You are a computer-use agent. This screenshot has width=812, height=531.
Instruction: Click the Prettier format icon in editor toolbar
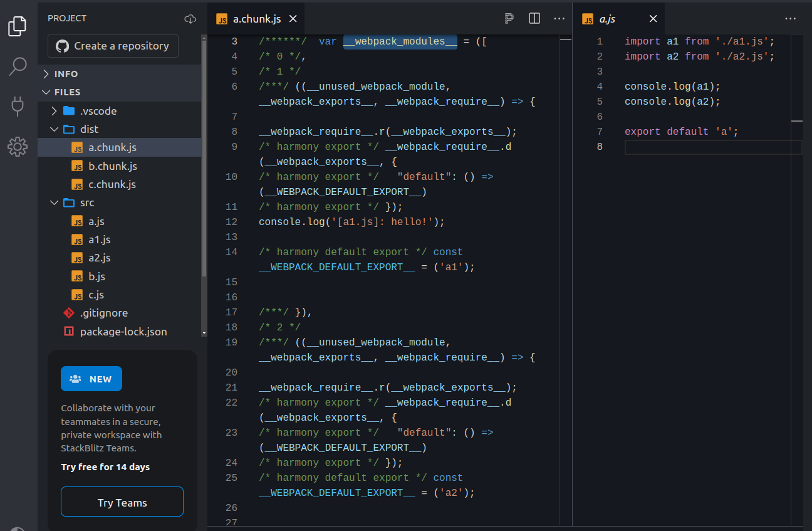[509, 19]
